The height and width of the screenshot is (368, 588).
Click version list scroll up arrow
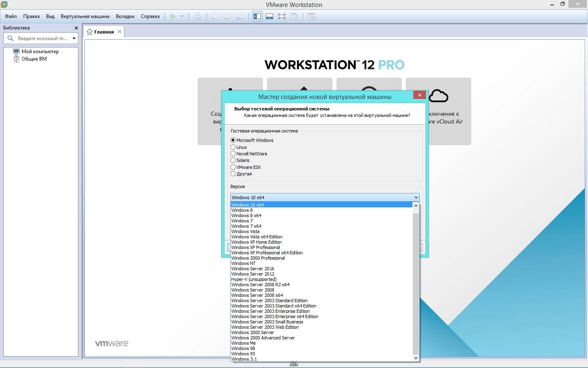pyautogui.click(x=416, y=206)
